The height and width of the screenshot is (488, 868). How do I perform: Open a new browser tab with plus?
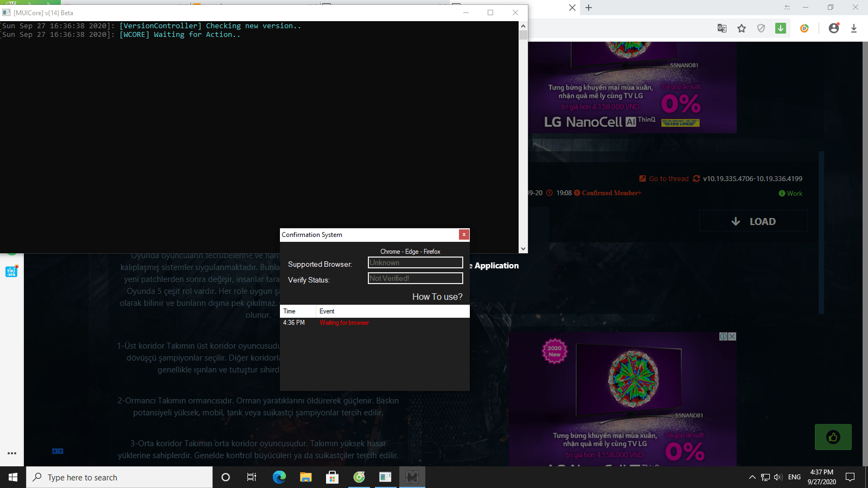tap(589, 8)
